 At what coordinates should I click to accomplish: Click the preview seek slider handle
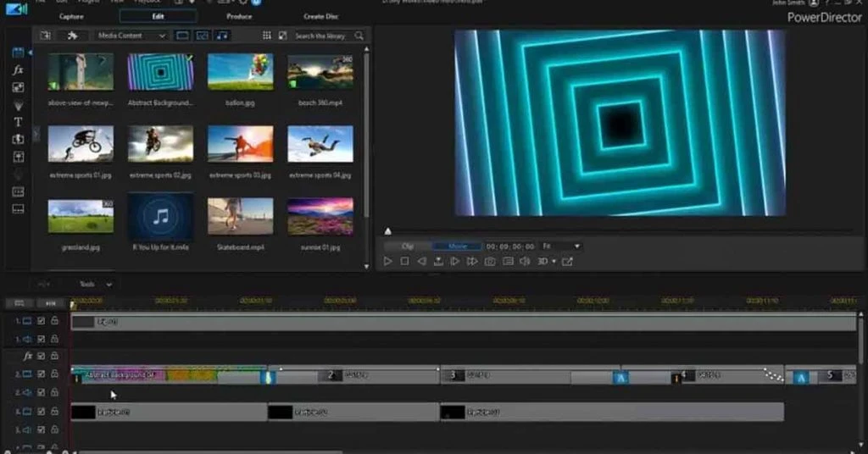388,231
